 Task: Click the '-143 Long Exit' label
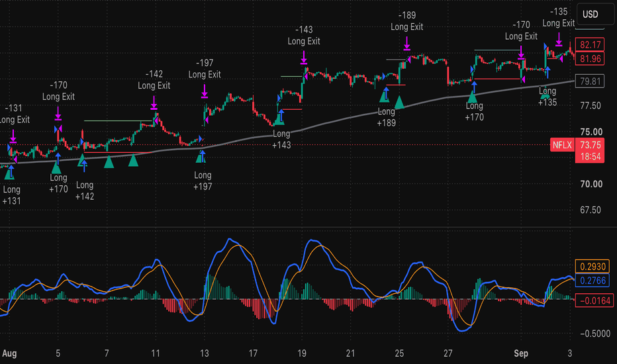[304, 36]
